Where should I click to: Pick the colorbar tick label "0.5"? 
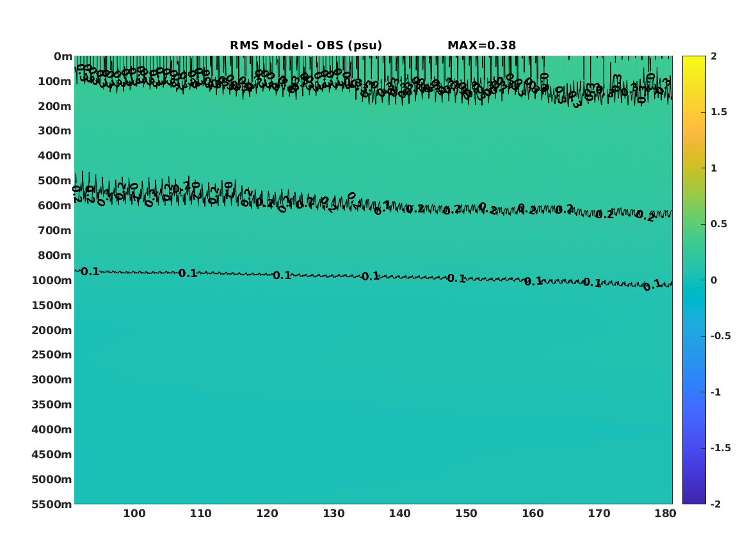(719, 224)
